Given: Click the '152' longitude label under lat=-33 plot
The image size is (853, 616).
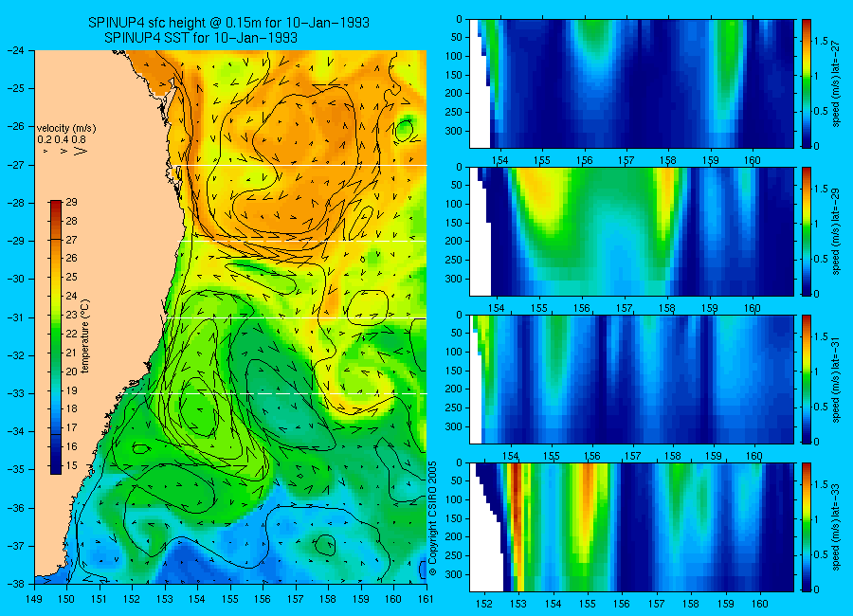Looking at the screenshot, I should (483, 604).
